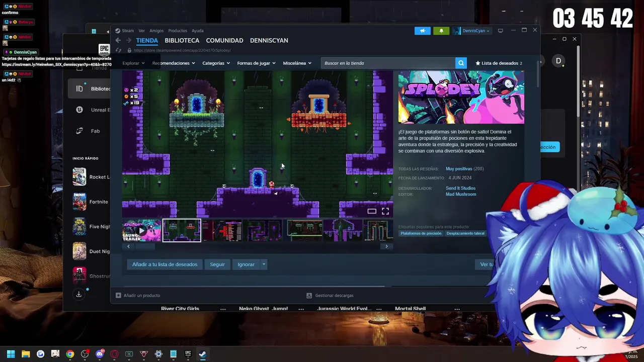Screen dimensions: 644x362
Task: Open Opera GX from the taskbar
Action: (114, 354)
